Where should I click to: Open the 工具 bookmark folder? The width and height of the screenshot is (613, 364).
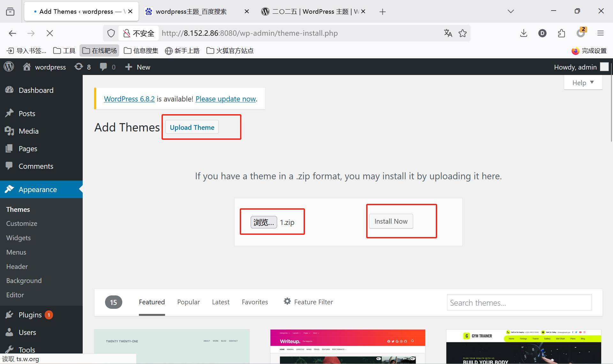[64, 50]
